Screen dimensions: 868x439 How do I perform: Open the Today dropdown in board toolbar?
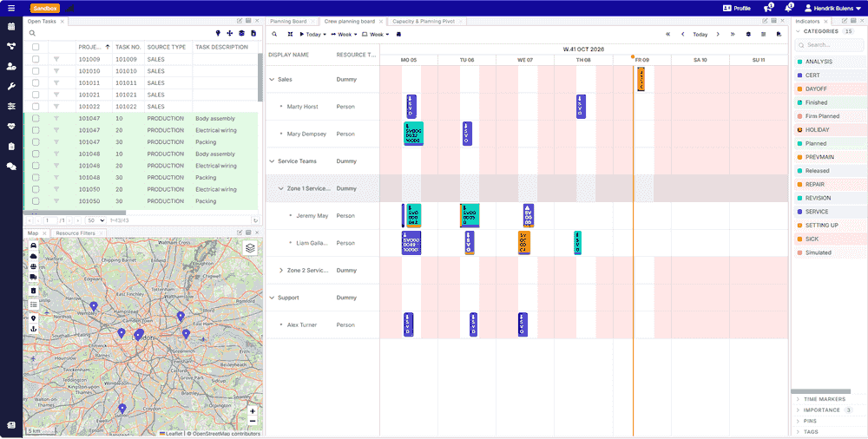[313, 35]
